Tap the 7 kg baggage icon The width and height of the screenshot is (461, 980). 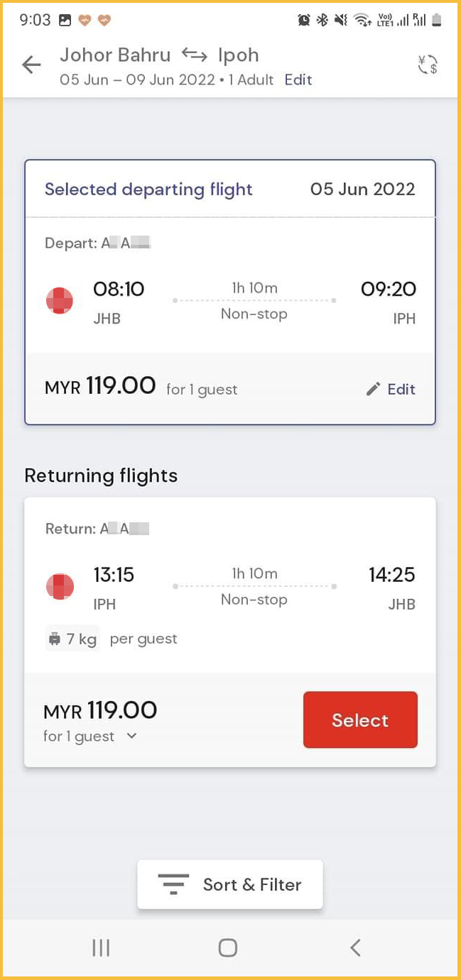[55, 639]
